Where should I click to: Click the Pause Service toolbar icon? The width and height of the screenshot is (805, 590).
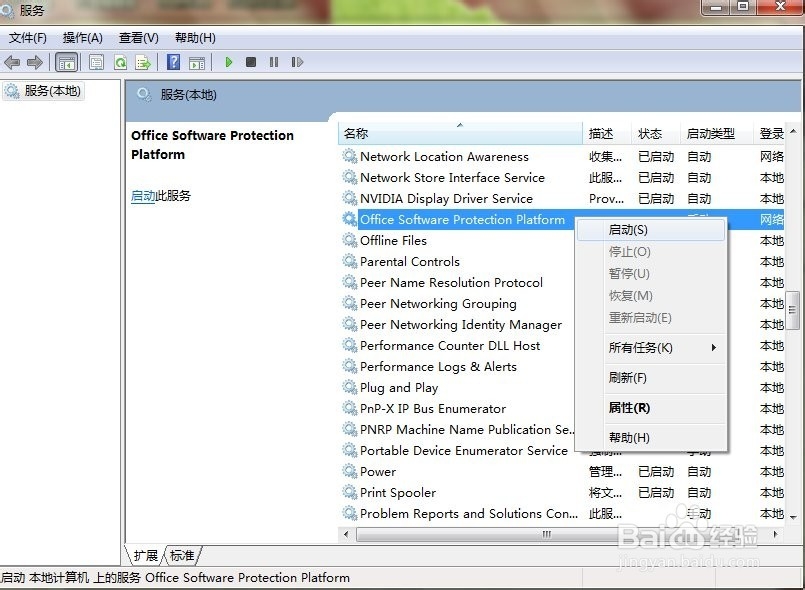coord(274,62)
